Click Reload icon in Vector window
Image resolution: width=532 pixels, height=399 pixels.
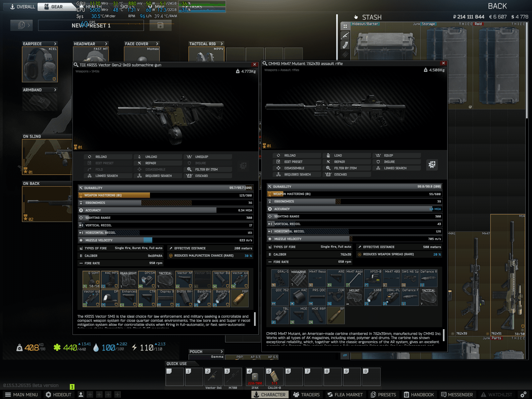89,157
